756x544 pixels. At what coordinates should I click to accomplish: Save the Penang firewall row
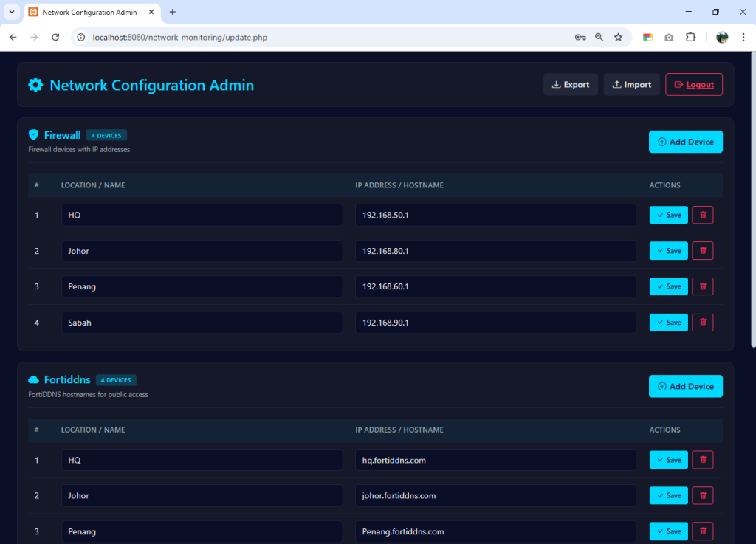coord(668,286)
